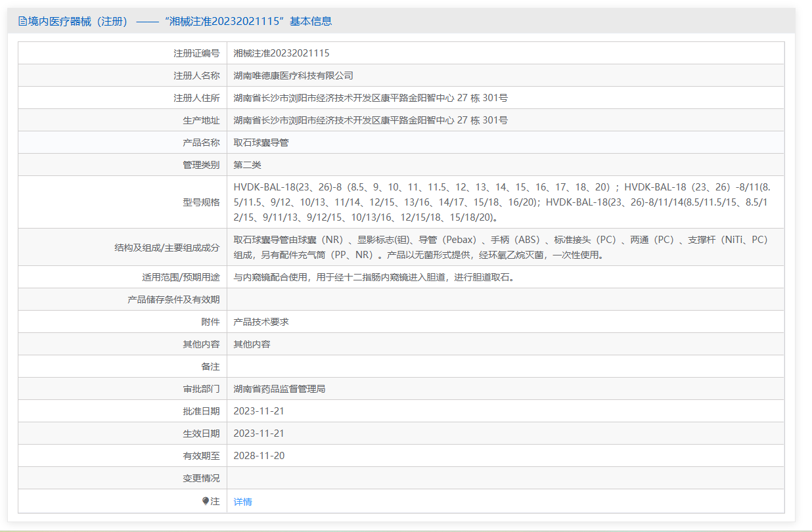The height and width of the screenshot is (532, 812).
Task: Click the 第二类 management category value
Action: click(247, 165)
